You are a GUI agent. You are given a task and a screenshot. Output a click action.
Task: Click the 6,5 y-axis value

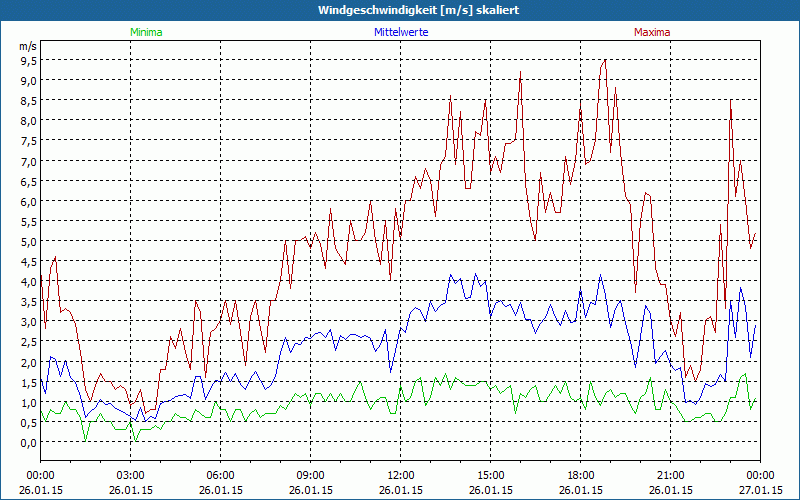pyautogui.click(x=29, y=181)
